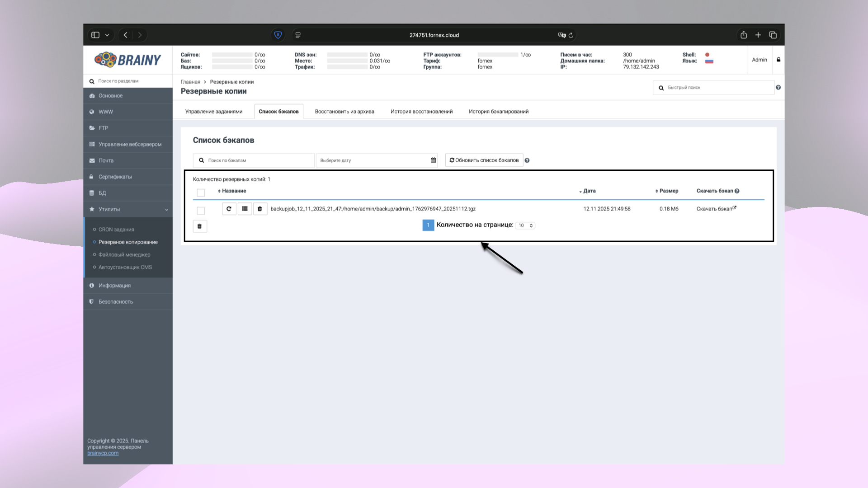The height and width of the screenshot is (488, 868).
Task: Click the magnifier icon in backup search
Action: (x=202, y=160)
